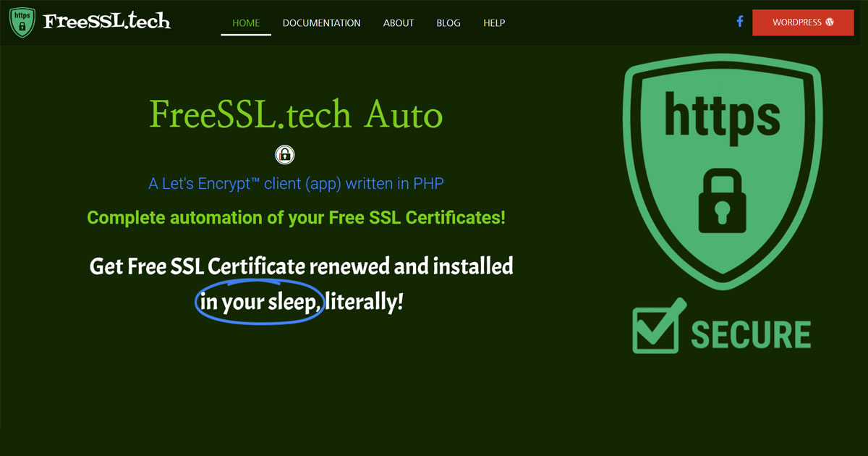The height and width of the screenshot is (456, 868).
Task: Click the FreeSSL.tech wordmark in the header
Action: tap(107, 21)
